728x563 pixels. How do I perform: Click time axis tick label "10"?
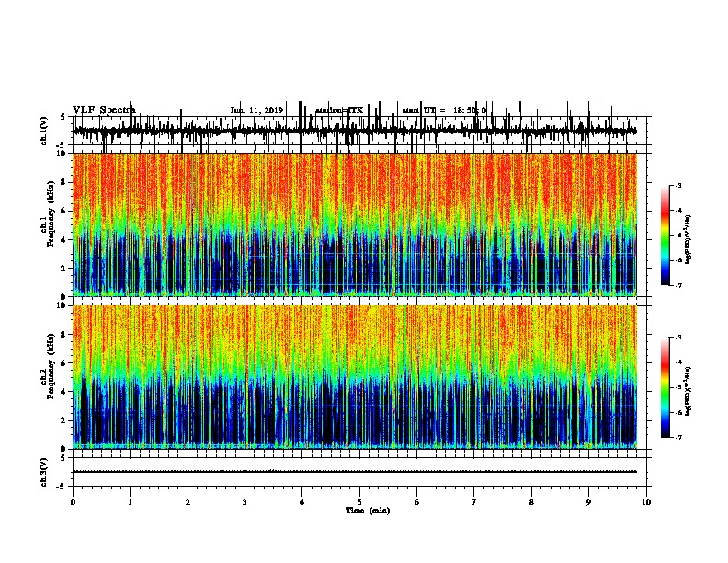tap(646, 502)
